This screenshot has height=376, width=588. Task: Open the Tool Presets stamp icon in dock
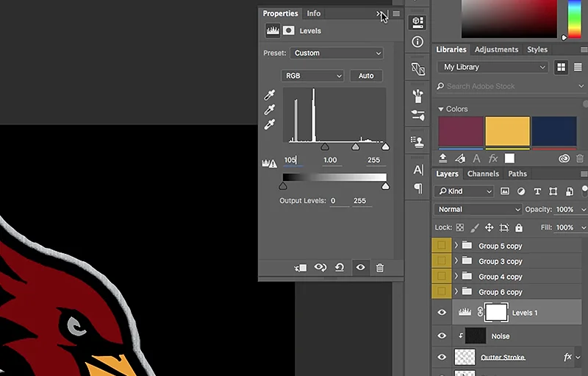[417, 141]
